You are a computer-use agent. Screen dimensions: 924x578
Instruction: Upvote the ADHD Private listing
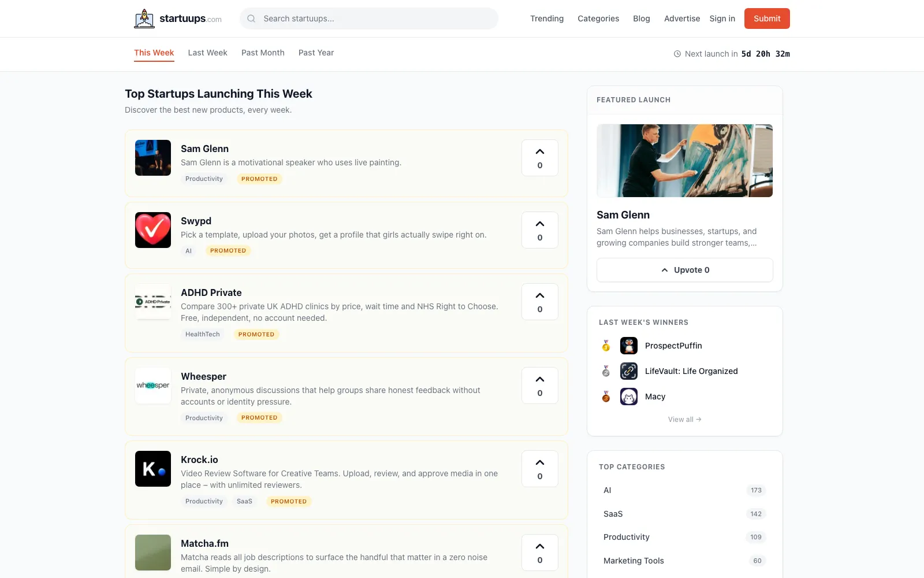(540, 302)
